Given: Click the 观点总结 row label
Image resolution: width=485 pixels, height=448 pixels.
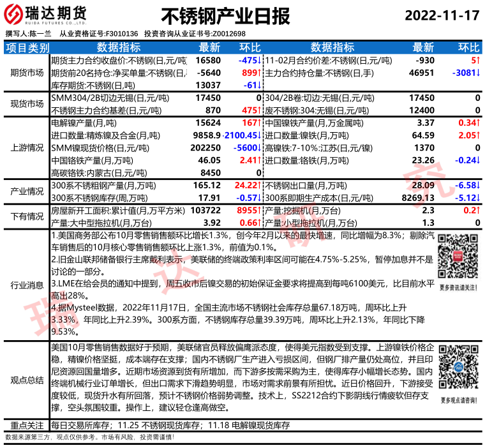Looking at the screenshot, I should pyautogui.click(x=26, y=380).
